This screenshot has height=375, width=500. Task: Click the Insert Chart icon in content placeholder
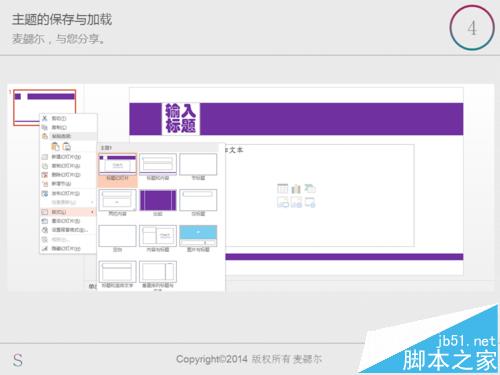[296, 189]
